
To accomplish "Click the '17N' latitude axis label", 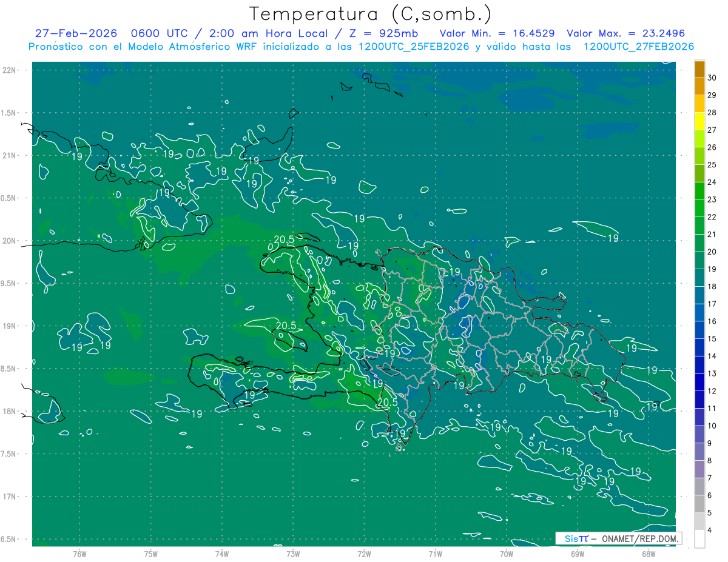I will 8,497.
